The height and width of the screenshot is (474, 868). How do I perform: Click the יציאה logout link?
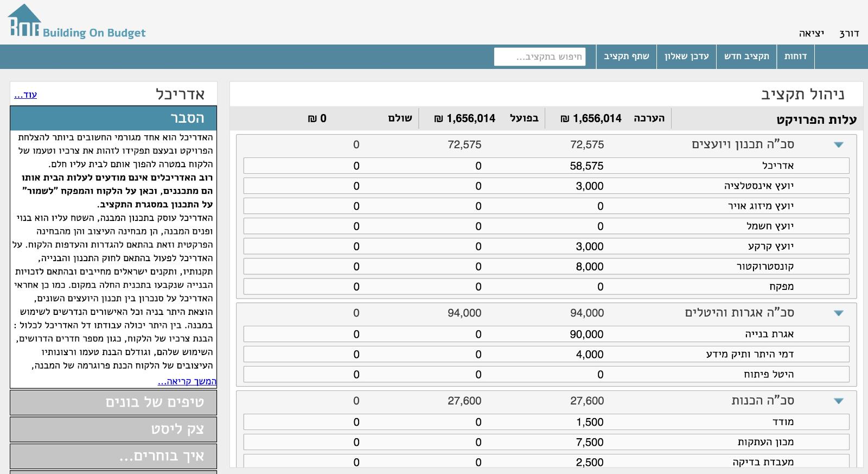[811, 34]
